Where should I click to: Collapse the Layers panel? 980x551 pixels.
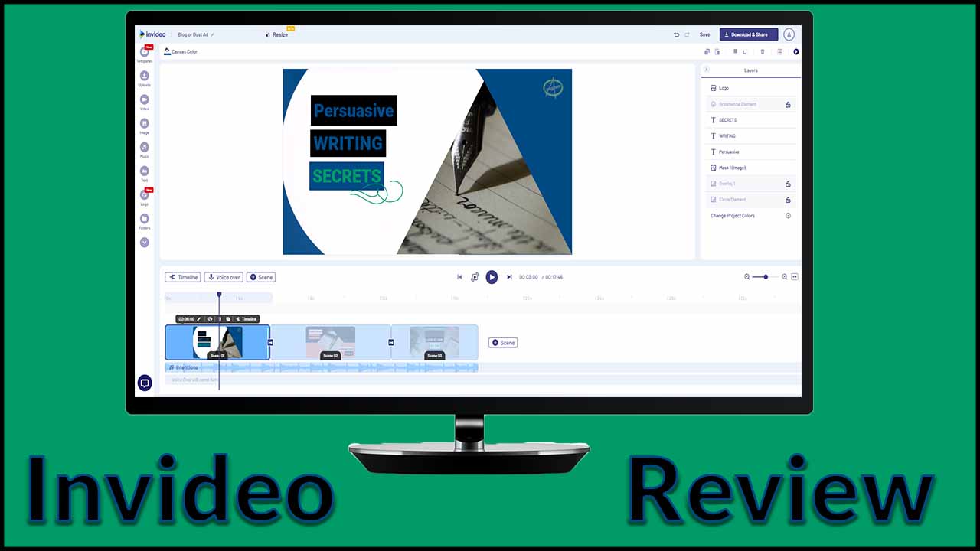point(708,70)
